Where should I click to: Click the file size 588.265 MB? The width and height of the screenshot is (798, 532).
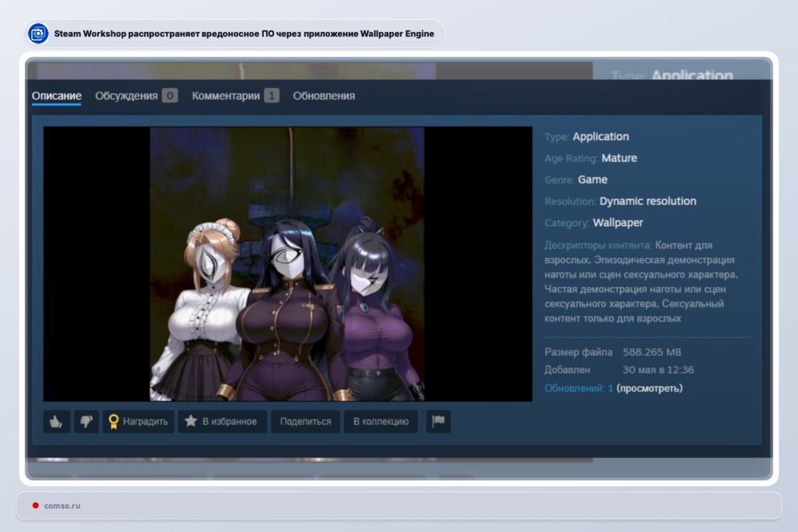[652, 352]
